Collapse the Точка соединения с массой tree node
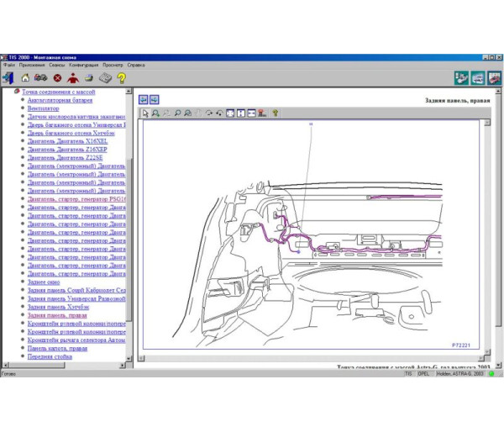 pos(17,91)
